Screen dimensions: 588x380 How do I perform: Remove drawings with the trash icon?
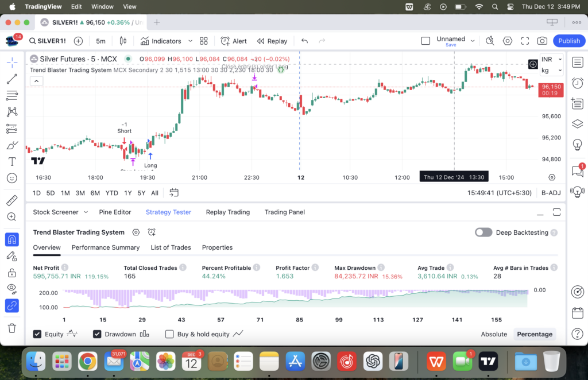(x=12, y=328)
